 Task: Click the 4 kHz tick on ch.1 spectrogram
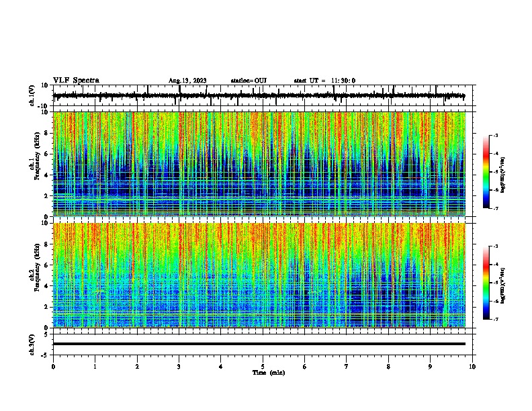46,175
